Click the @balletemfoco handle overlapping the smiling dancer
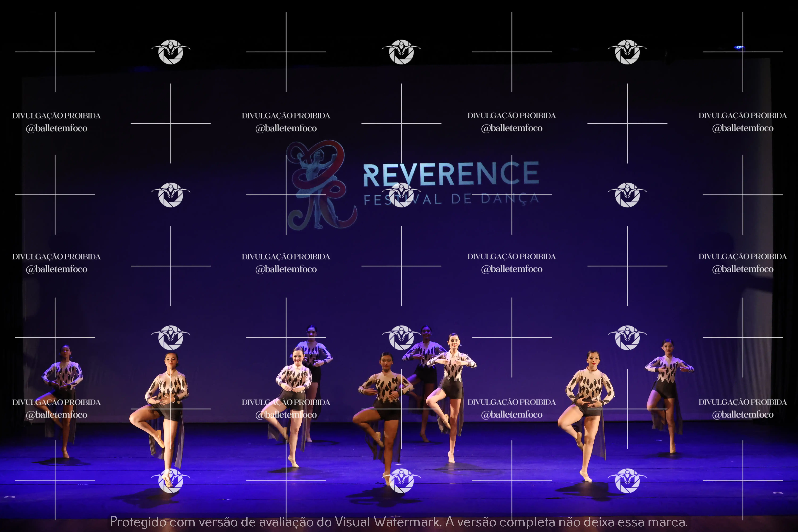 click(286, 415)
